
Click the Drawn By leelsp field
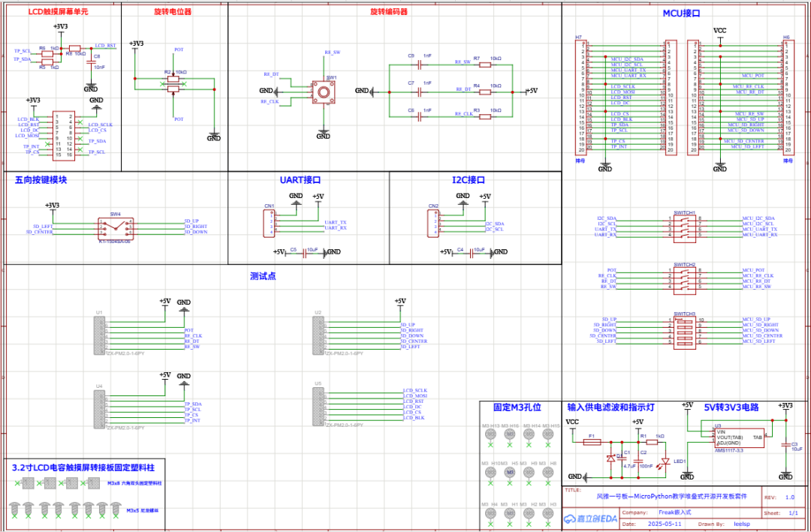click(x=742, y=524)
